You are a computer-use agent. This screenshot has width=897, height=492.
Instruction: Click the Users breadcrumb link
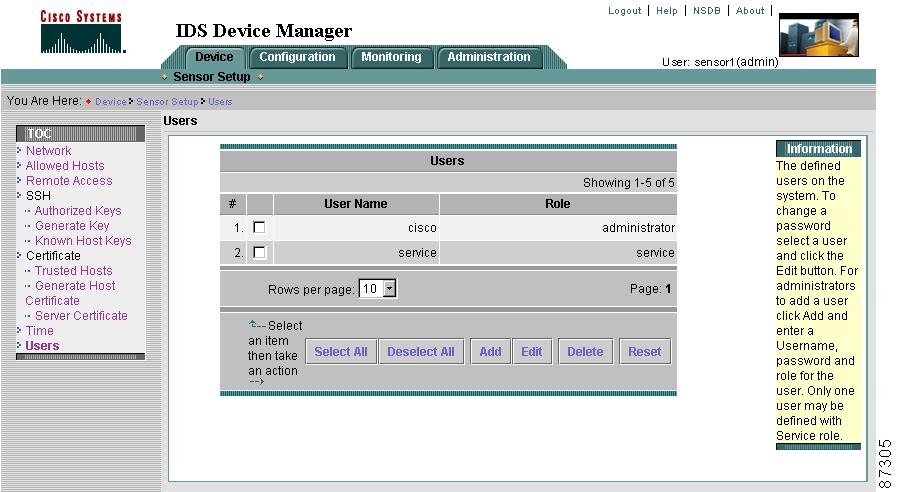(x=220, y=102)
